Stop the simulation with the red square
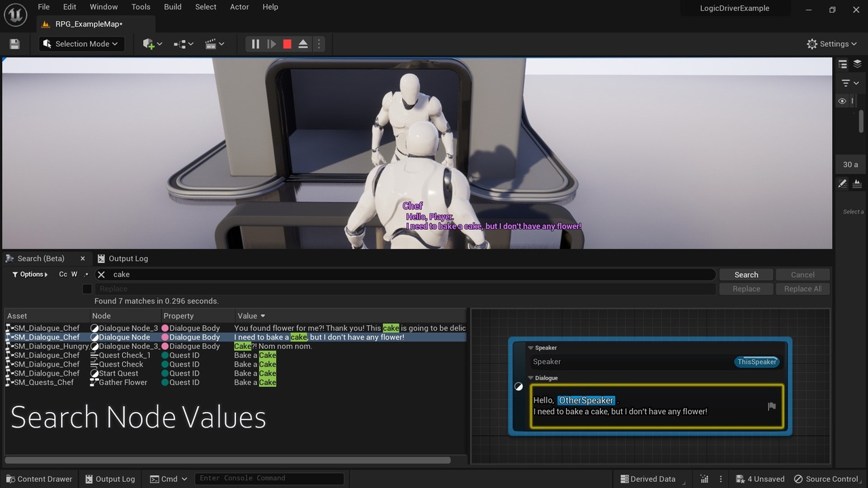The height and width of the screenshot is (488, 868). pos(287,43)
